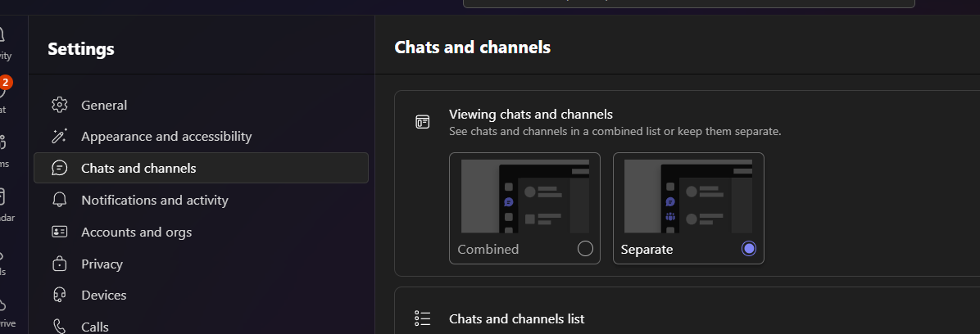Click the Appearance magic wand icon
The image size is (980, 334).
pyautogui.click(x=59, y=137)
